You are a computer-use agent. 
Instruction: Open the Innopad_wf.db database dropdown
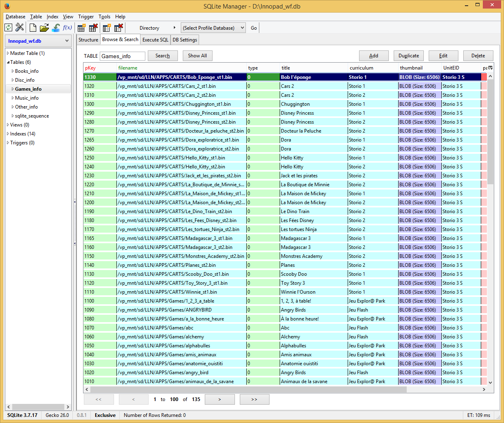[38, 41]
